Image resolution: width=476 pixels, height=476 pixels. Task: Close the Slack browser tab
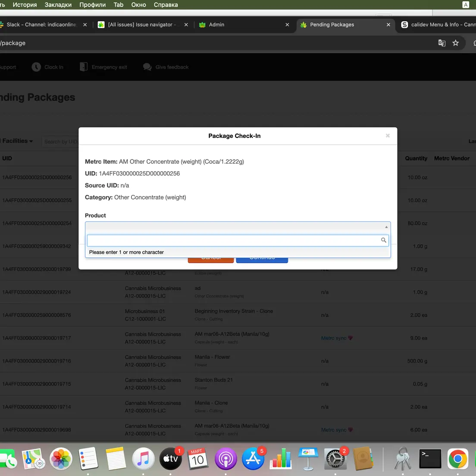pyautogui.click(x=85, y=25)
